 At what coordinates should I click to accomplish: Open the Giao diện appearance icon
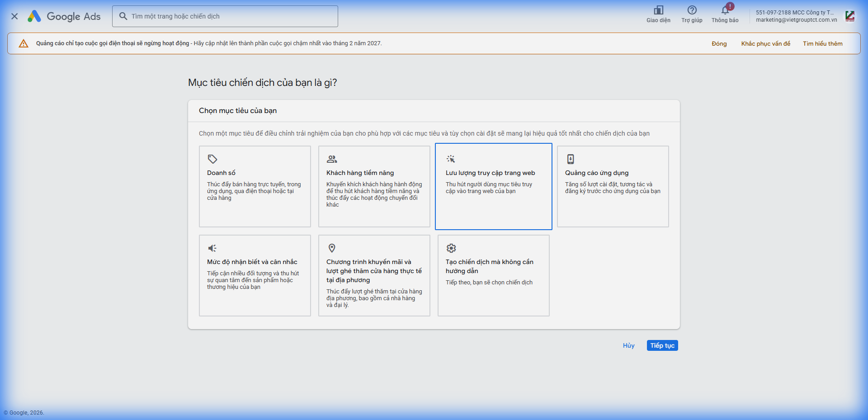click(x=658, y=10)
